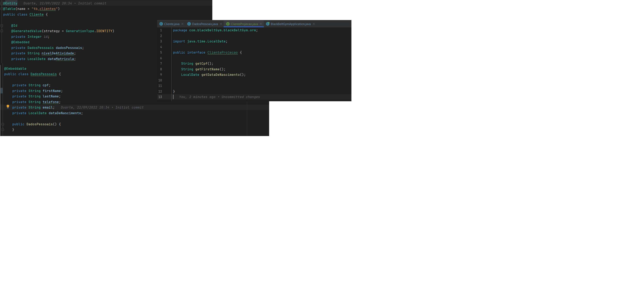Click the cpf field name

click(x=45, y=85)
